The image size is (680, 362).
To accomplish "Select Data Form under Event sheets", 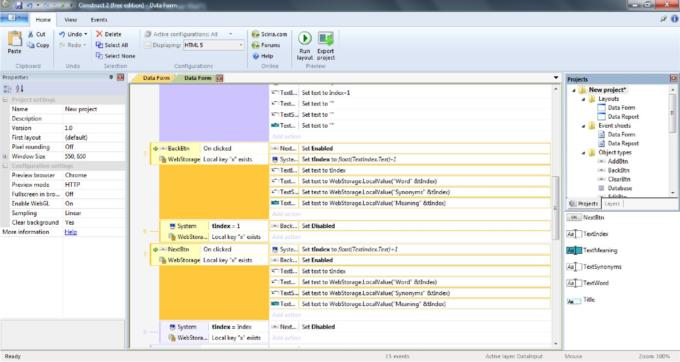I will point(621,134).
